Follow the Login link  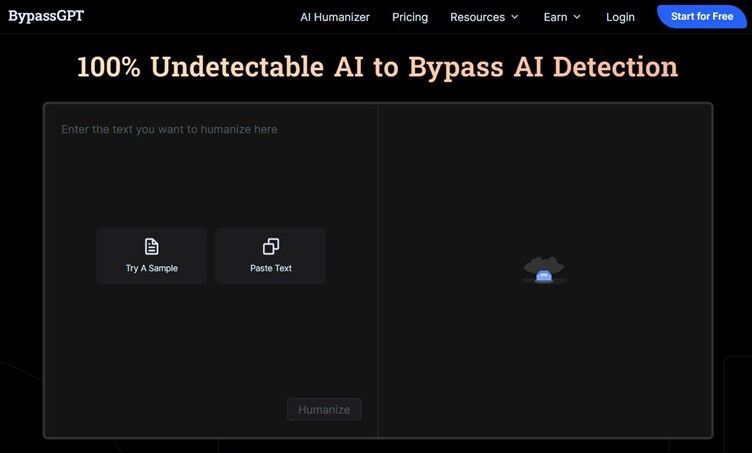pyautogui.click(x=620, y=17)
